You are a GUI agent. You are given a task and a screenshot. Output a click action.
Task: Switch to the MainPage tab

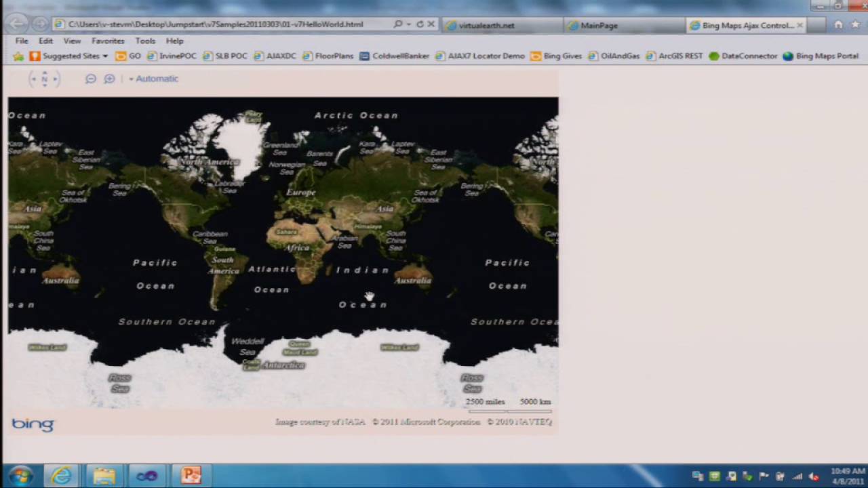pyautogui.click(x=624, y=25)
